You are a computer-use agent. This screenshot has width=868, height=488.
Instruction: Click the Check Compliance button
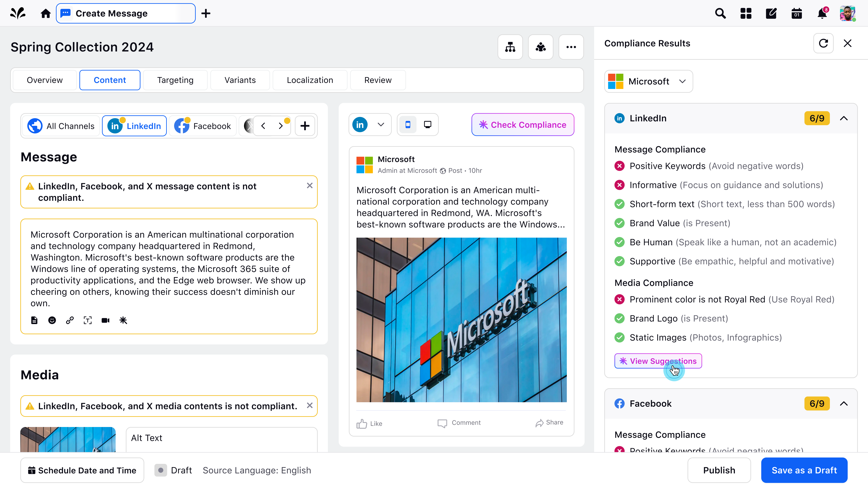coord(523,125)
